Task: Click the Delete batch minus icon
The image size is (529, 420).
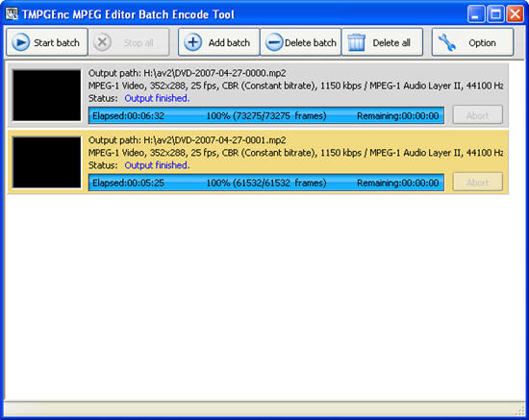Action: point(274,43)
